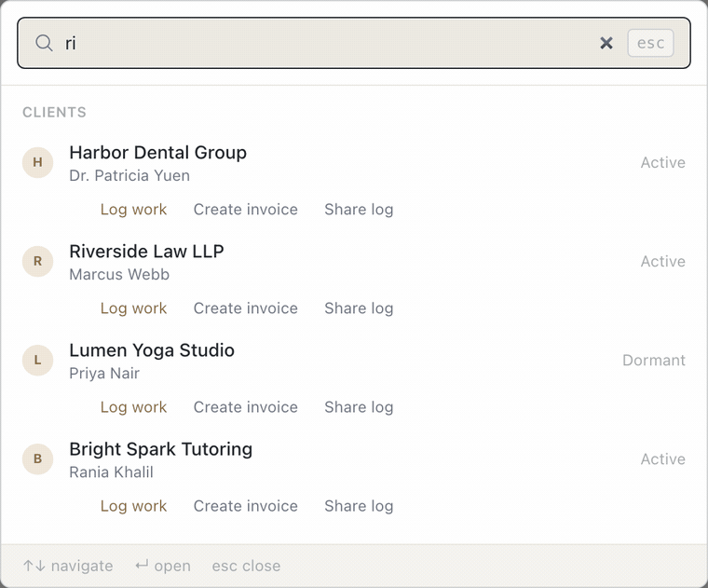Share log for Bright Spark Tutoring
This screenshot has height=588, width=708.
(359, 506)
